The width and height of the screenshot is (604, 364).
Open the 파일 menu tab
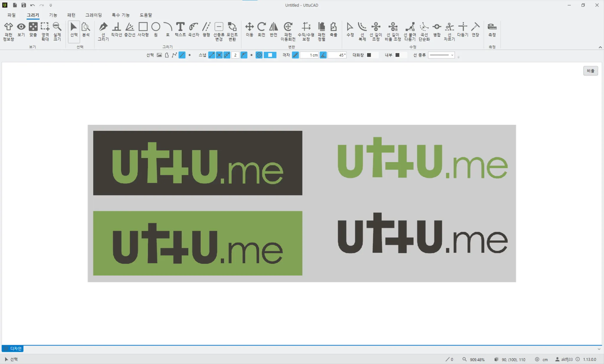12,15
